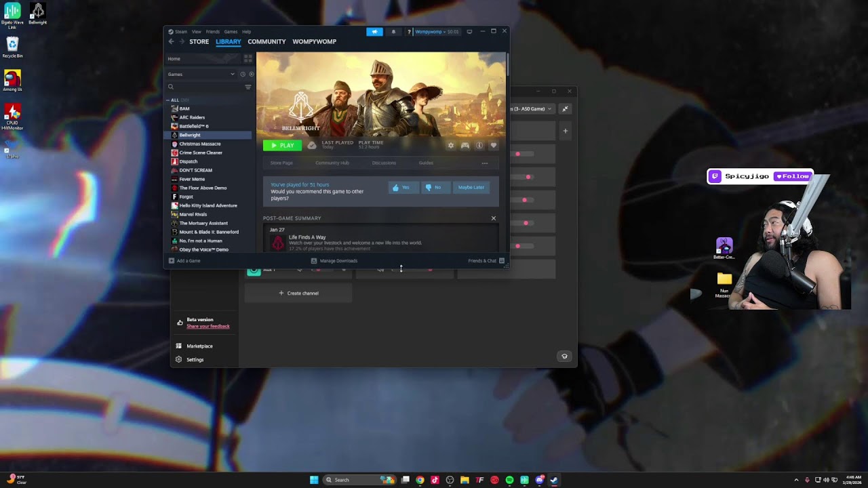Open Steam announcements megaphone button
The width and height of the screenshot is (868, 488).
pyautogui.click(x=374, y=32)
